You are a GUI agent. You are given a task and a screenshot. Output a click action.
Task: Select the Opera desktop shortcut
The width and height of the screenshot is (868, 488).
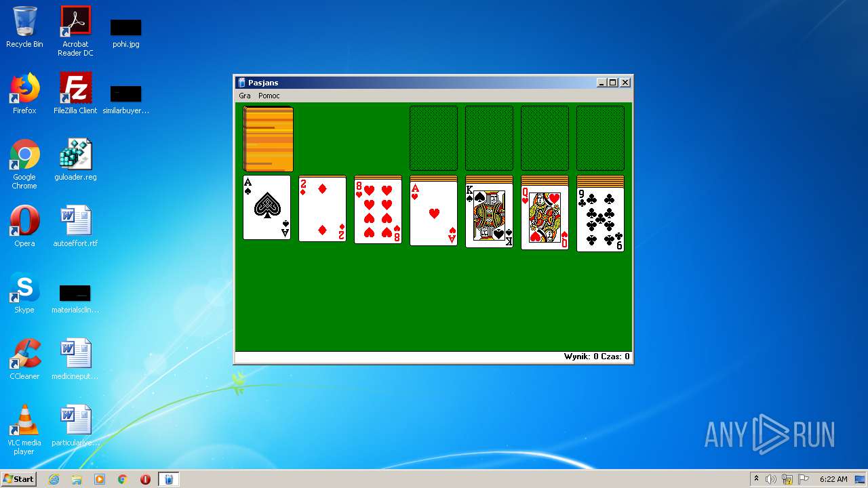click(24, 226)
